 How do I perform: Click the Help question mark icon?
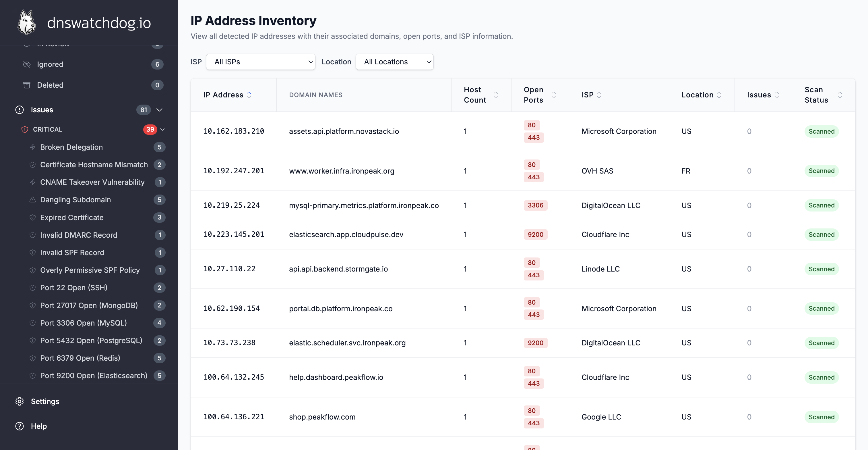[20, 426]
